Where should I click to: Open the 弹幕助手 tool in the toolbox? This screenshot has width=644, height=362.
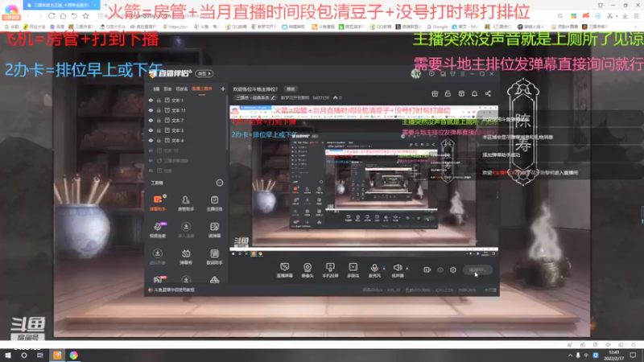[x=157, y=204]
